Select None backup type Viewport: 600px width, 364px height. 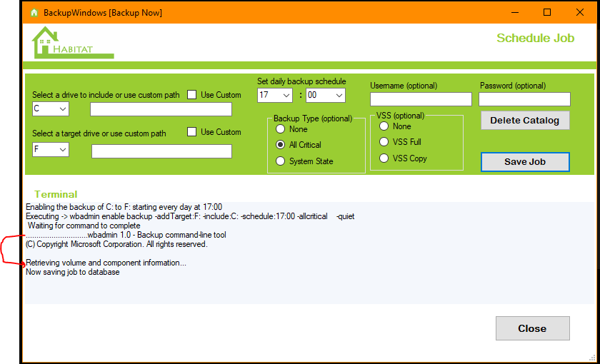pyautogui.click(x=281, y=129)
